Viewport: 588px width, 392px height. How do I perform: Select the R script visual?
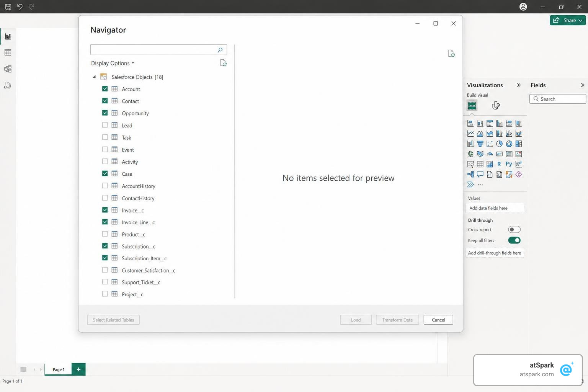pyautogui.click(x=499, y=164)
